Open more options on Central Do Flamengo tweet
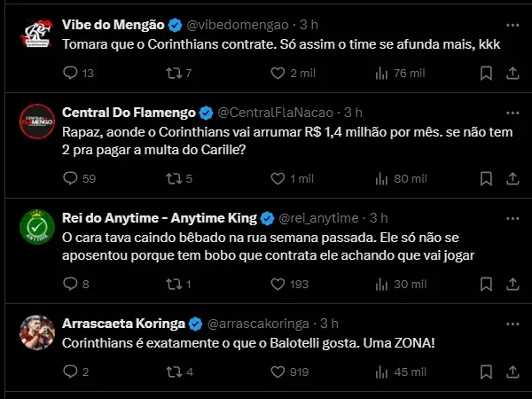Image resolution: width=532 pixels, height=399 pixels. pos(512,112)
